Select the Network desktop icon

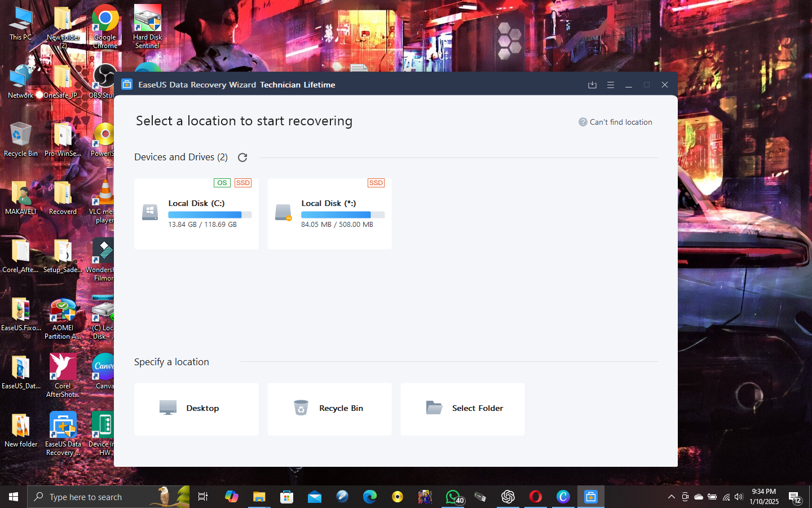[21, 82]
